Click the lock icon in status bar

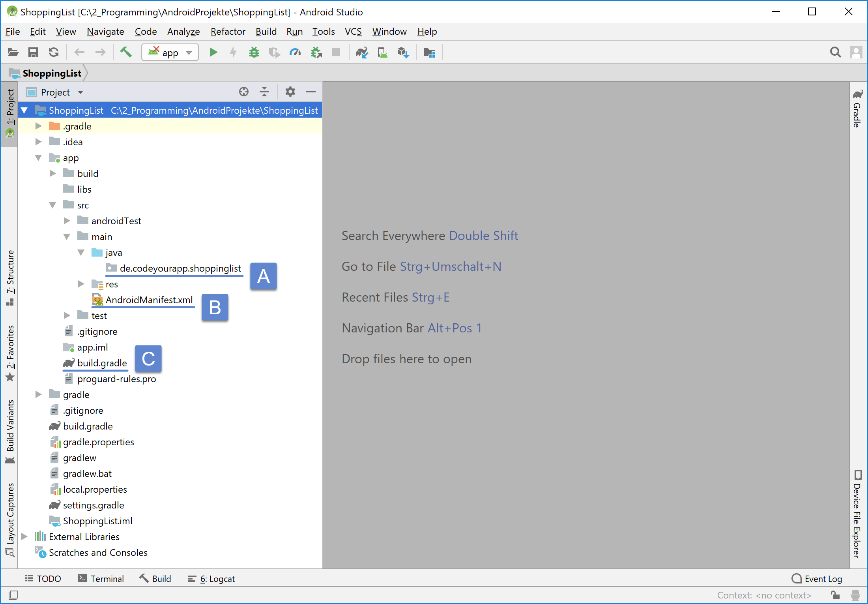[835, 595]
